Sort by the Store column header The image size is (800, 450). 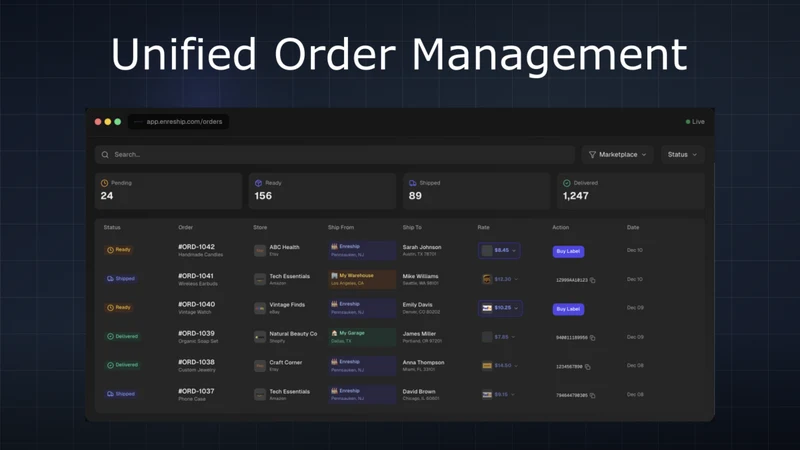click(x=260, y=228)
